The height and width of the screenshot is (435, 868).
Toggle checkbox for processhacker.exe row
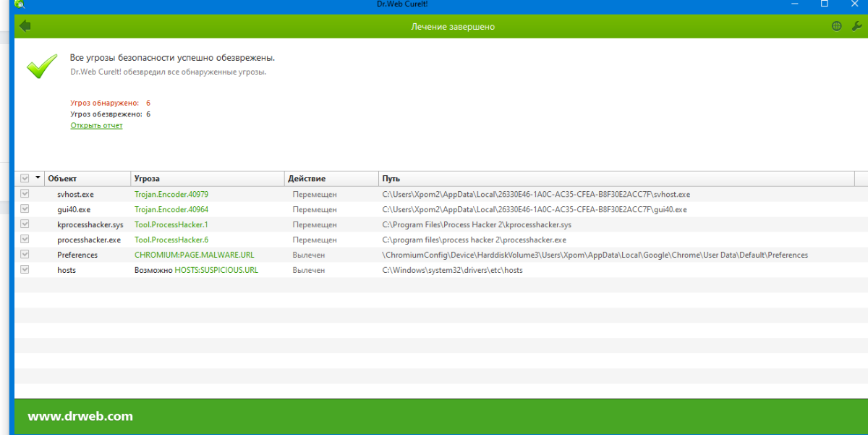25,240
